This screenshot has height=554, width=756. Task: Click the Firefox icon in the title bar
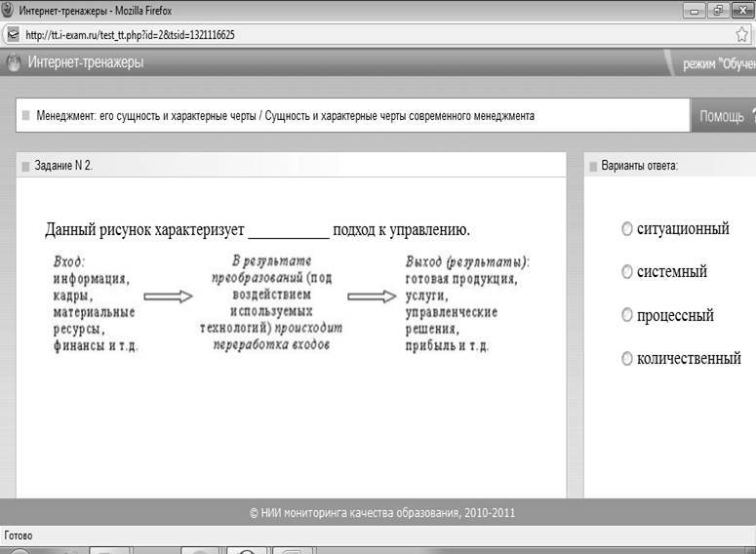[x=9, y=10]
